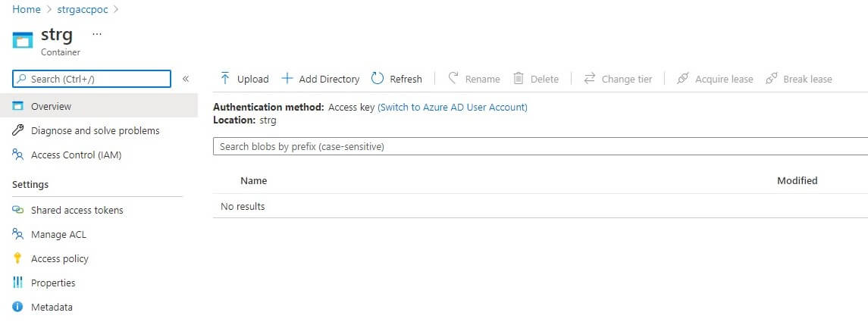Open the ellipsis menu next to strg

coord(96,34)
